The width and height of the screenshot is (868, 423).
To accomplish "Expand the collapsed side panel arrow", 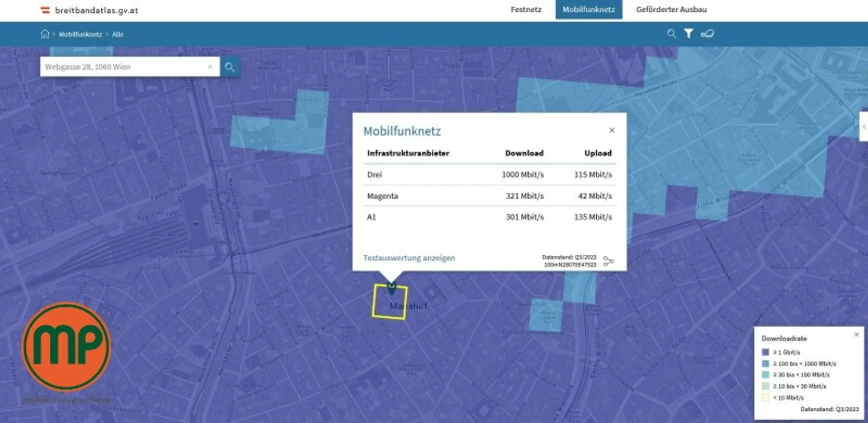I will (x=863, y=127).
